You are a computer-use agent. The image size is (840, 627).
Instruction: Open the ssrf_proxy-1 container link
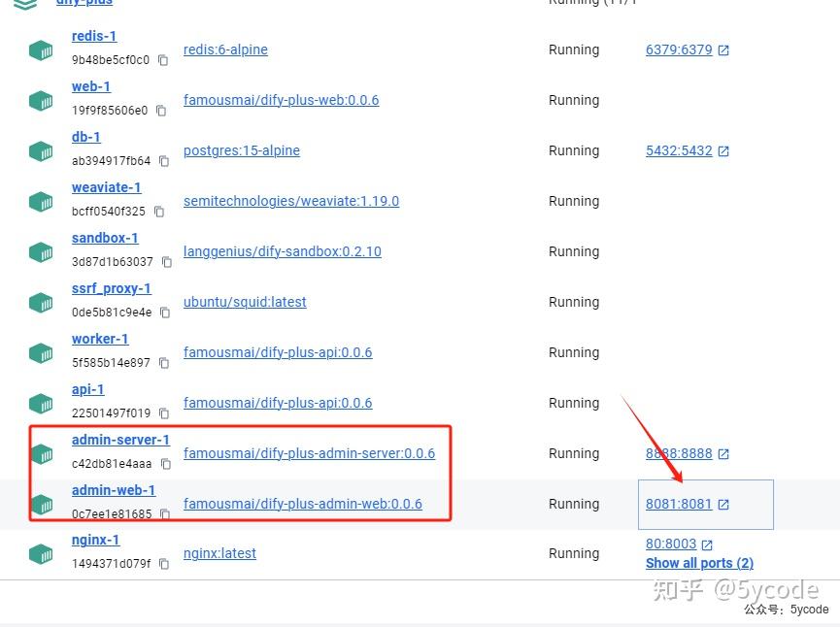[112, 288]
